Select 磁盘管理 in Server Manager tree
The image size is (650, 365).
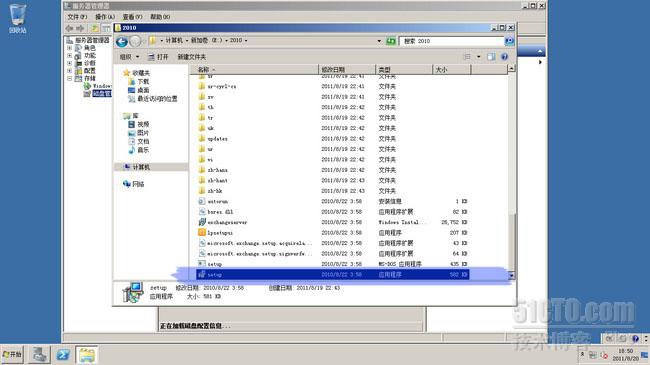coord(102,94)
